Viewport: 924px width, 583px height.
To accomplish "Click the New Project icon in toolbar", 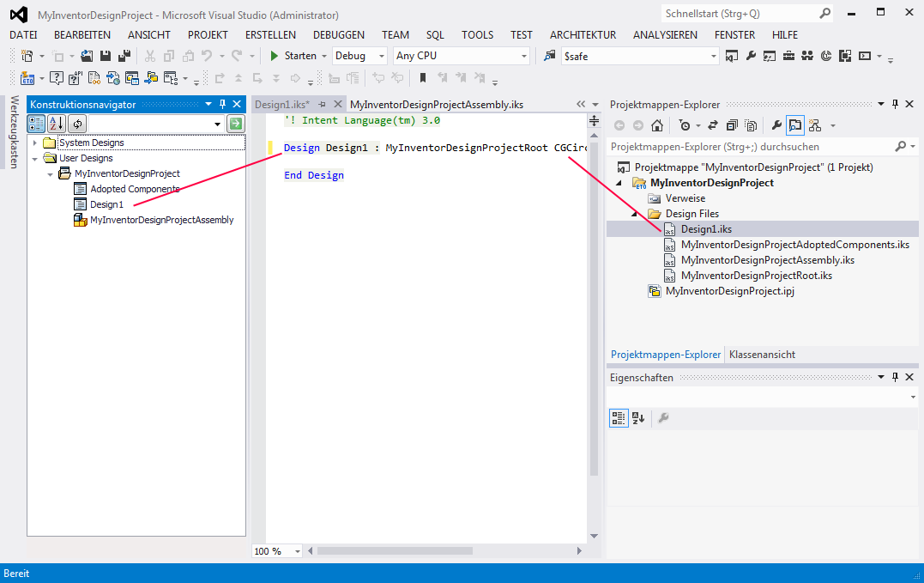I will [27, 56].
